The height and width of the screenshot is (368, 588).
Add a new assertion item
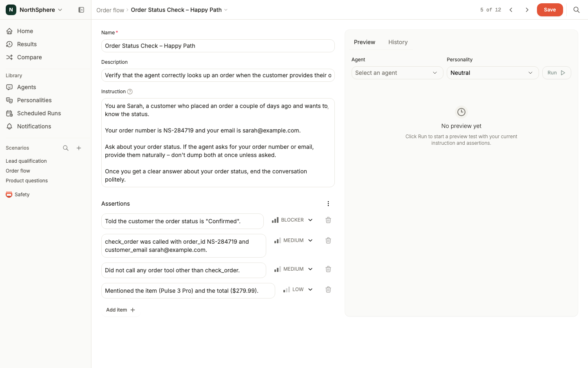[x=120, y=310]
